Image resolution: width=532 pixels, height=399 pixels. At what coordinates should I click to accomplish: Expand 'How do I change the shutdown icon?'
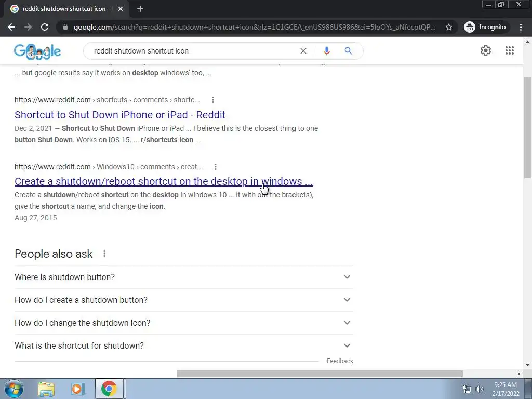point(184,323)
